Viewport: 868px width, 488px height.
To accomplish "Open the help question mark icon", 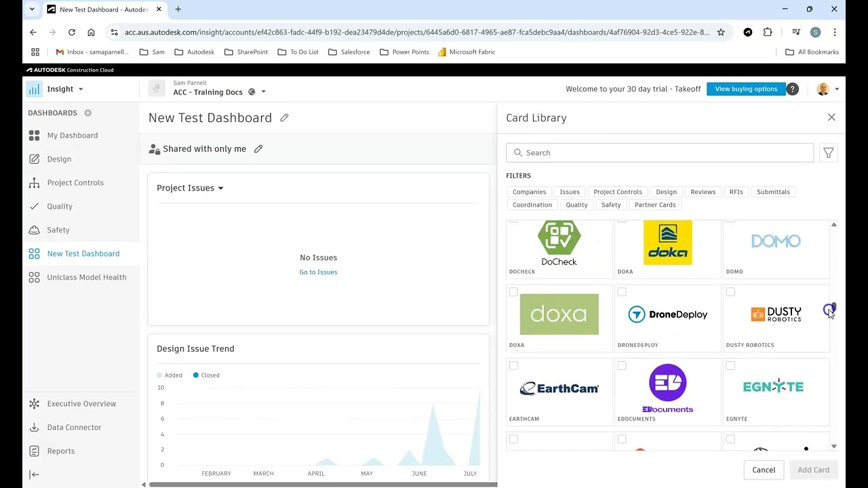I will point(792,89).
